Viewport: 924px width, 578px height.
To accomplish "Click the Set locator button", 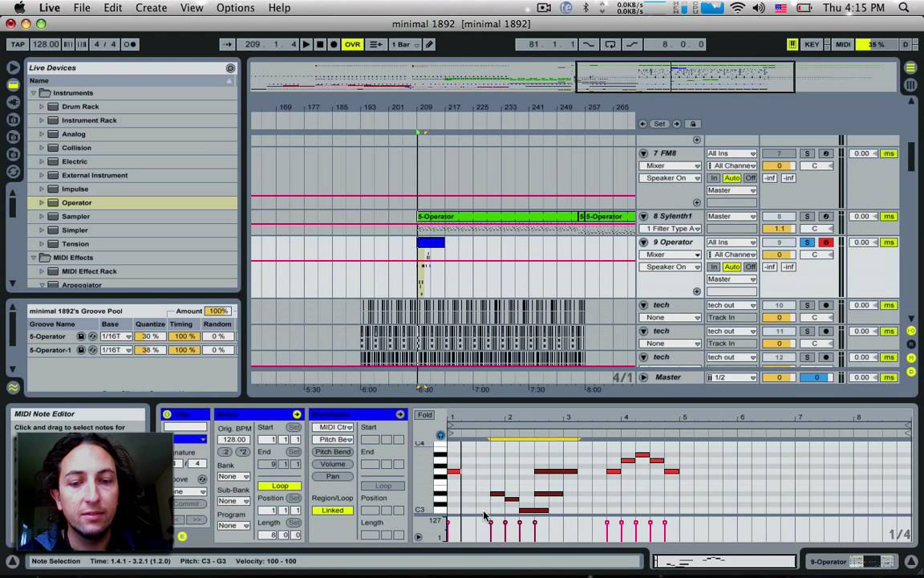I will [659, 124].
